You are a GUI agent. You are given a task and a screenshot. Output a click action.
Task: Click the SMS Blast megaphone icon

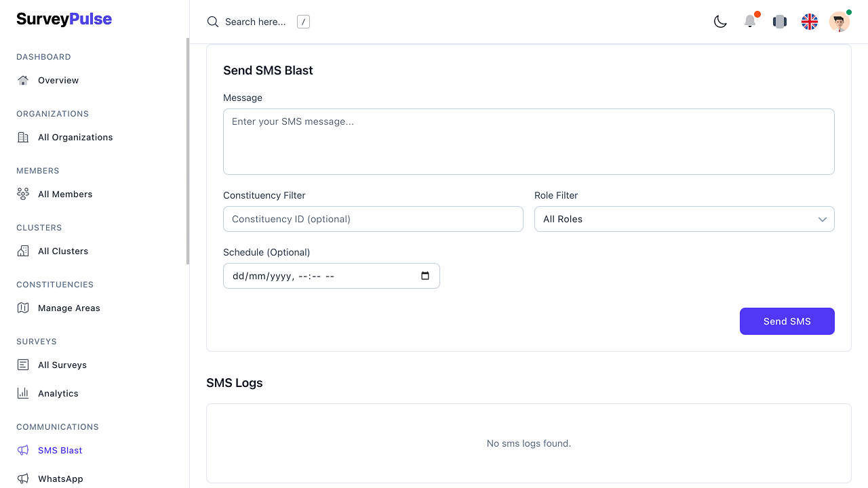[23, 450]
